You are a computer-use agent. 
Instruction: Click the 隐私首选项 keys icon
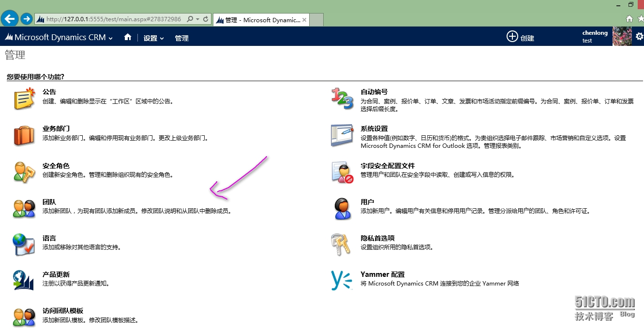pyautogui.click(x=341, y=244)
